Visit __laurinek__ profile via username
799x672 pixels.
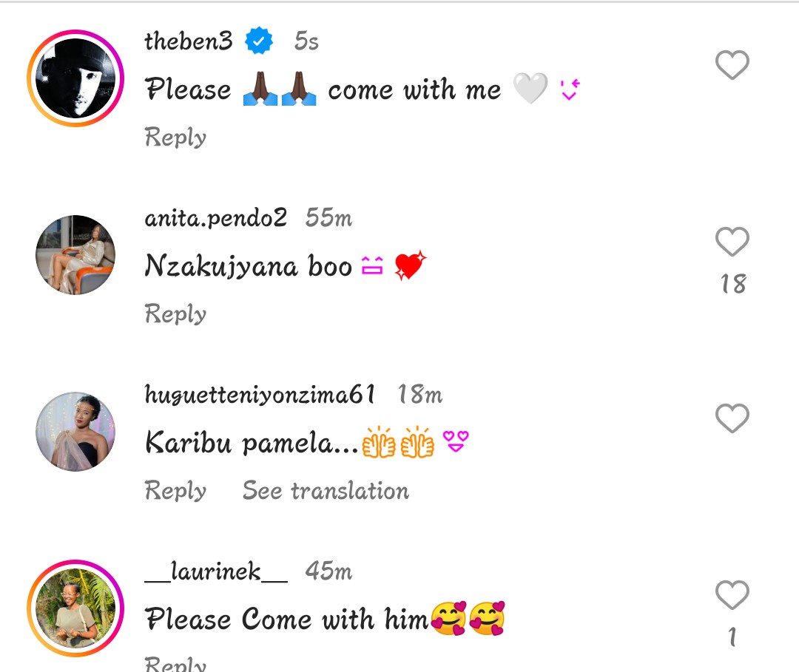point(215,571)
